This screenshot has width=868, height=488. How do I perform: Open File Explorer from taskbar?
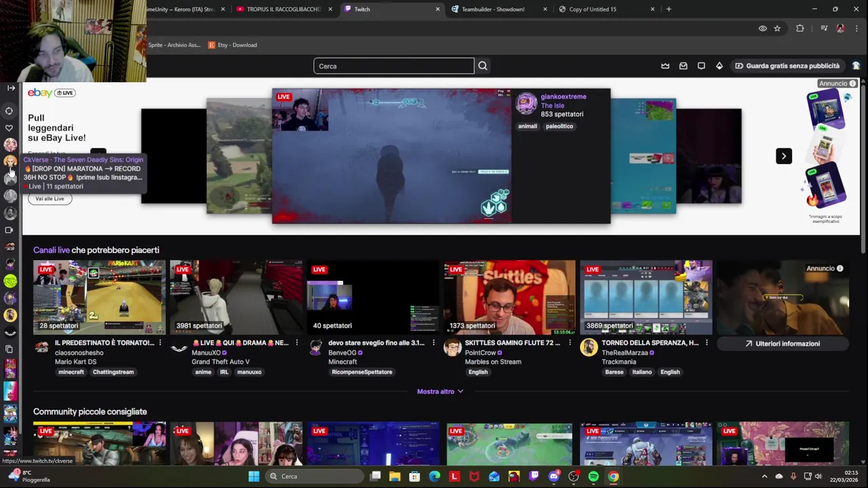[395, 476]
